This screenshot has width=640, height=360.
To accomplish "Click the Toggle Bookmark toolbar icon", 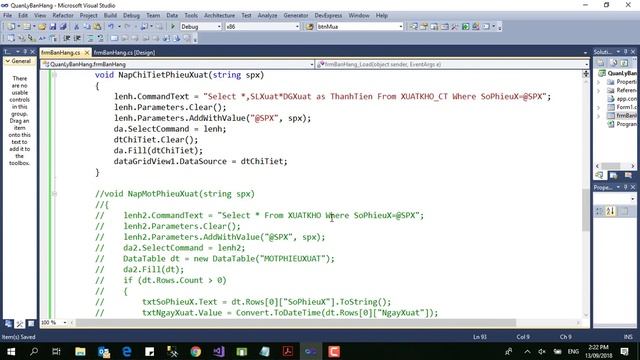I will (114, 38).
